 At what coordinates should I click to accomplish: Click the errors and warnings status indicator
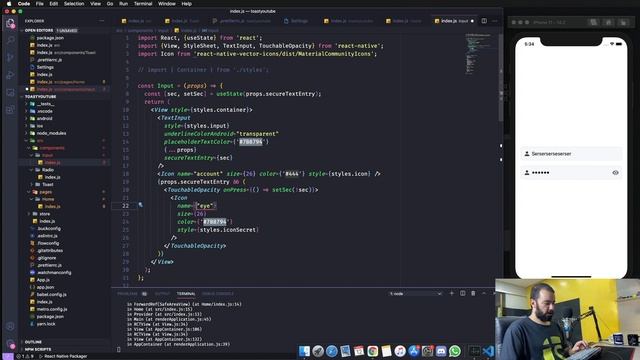coord(25,356)
